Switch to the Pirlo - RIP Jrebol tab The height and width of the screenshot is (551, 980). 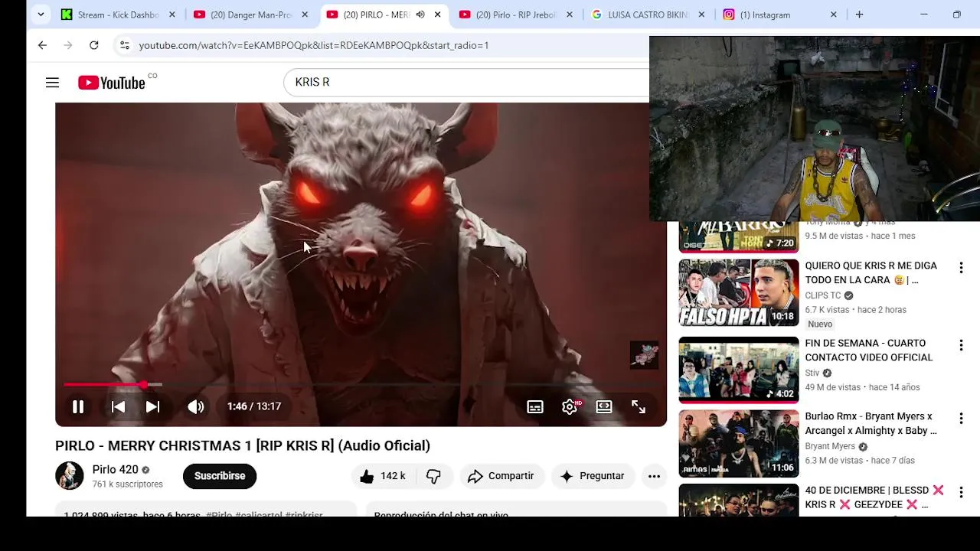click(516, 15)
